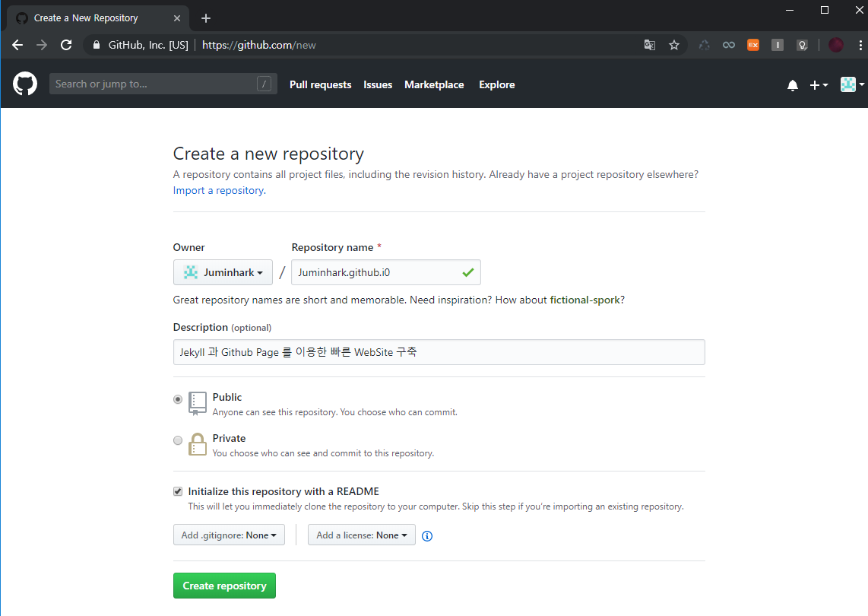This screenshot has height=616, width=868.
Task: Click into the Description text field
Action: pyautogui.click(x=439, y=352)
